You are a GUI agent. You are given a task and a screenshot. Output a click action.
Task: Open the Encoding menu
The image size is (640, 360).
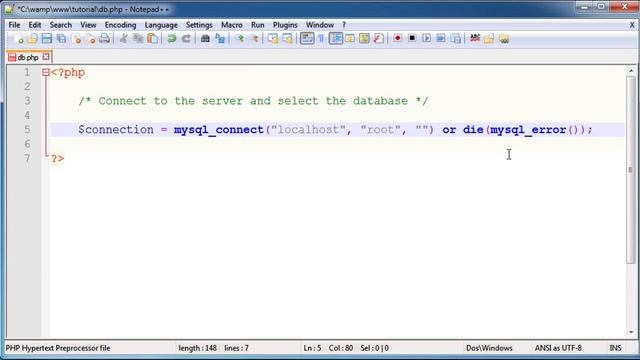[120, 25]
